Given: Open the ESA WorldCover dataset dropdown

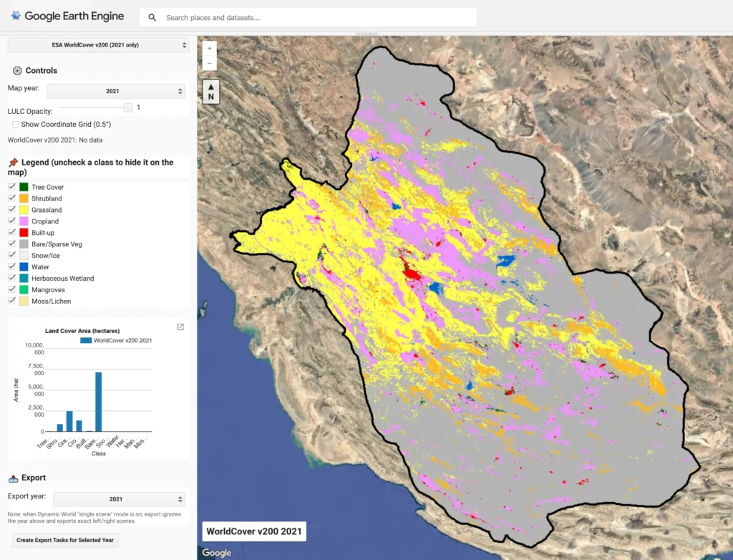Looking at the screenshot, I should click(x=99, y=45).
